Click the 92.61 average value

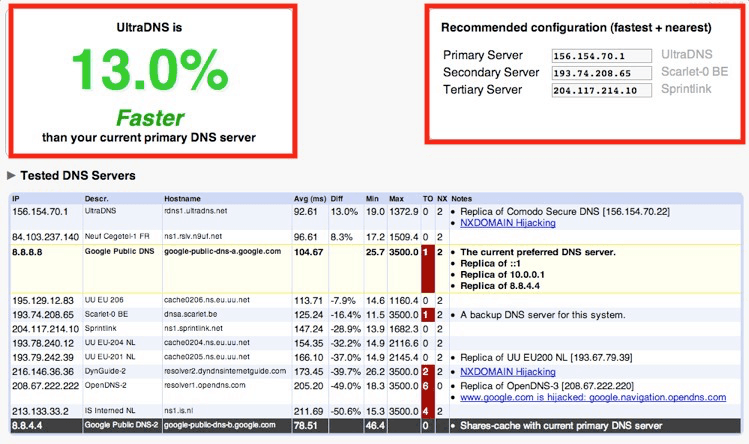tap(306, 211)
